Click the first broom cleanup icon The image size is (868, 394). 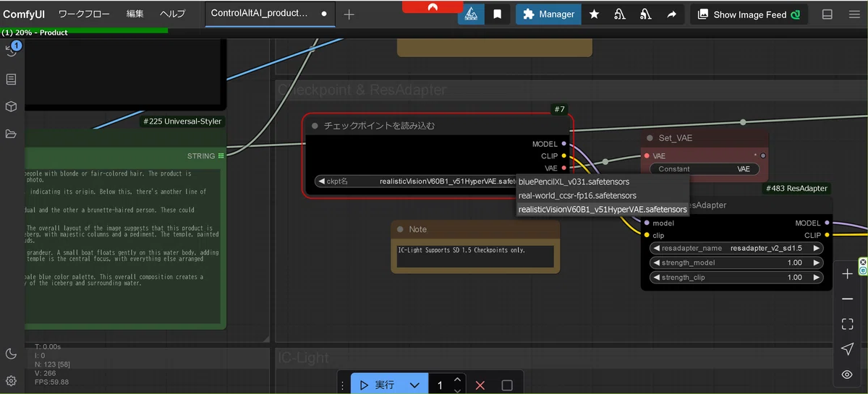point(620,14)
